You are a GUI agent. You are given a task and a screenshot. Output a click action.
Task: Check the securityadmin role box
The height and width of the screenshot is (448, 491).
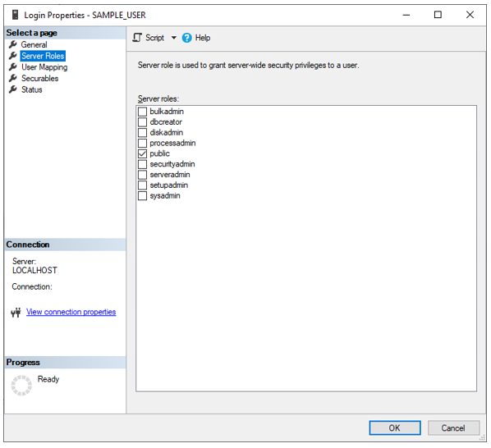(143, 164)
